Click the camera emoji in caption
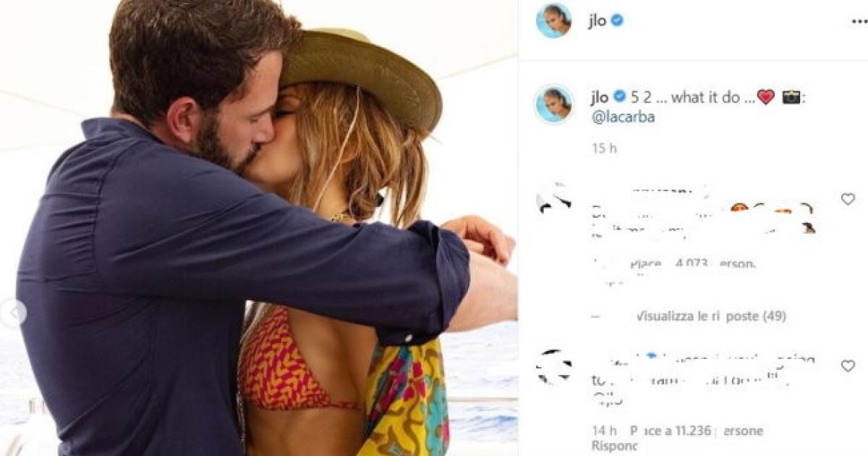Screen dimensions: 868x456 [x=791, y=97]
